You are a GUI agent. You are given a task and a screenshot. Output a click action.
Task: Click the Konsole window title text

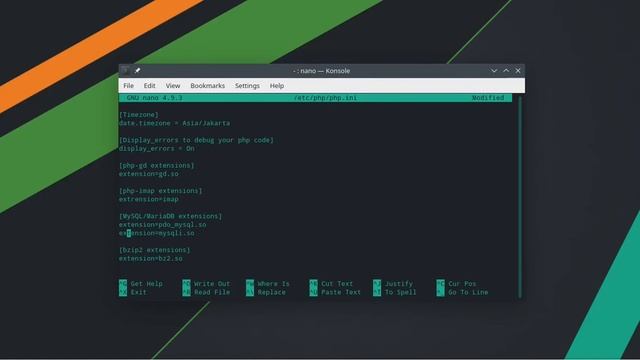[x=322, y=71]
